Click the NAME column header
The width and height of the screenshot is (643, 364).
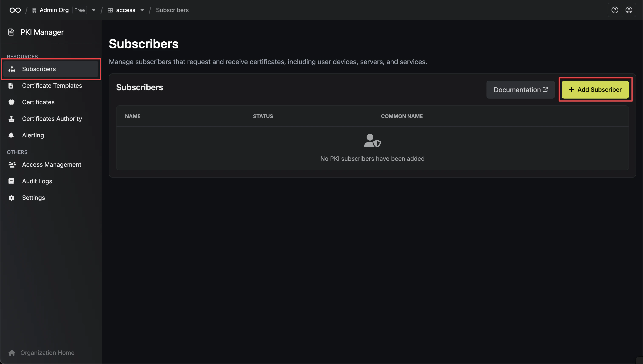pos(133,116)
